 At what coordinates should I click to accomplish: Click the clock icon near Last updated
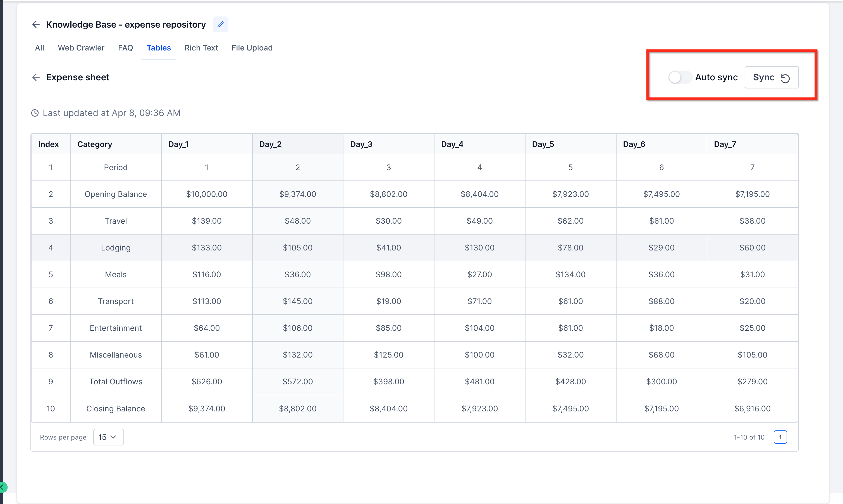[x=35, y=113]
